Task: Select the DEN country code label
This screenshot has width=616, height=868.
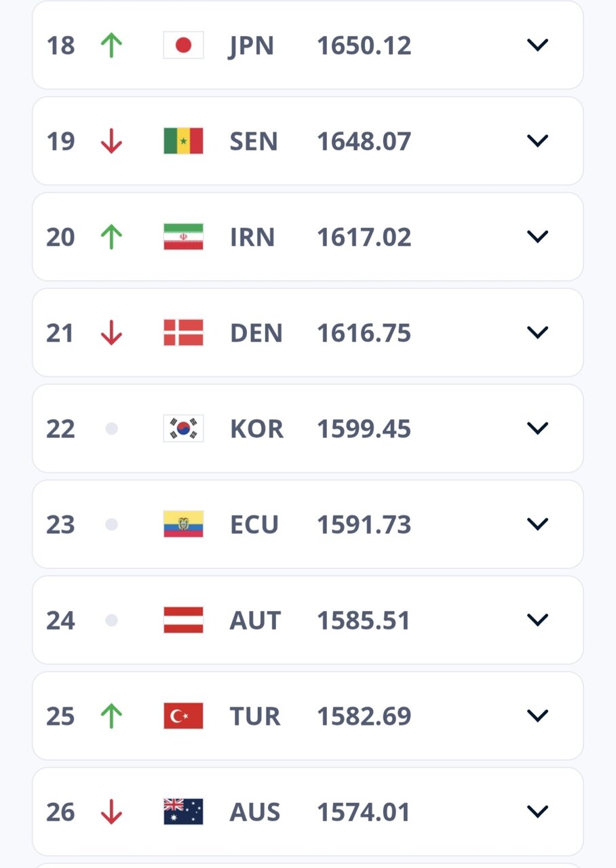Action: click(x=256, y=332)
